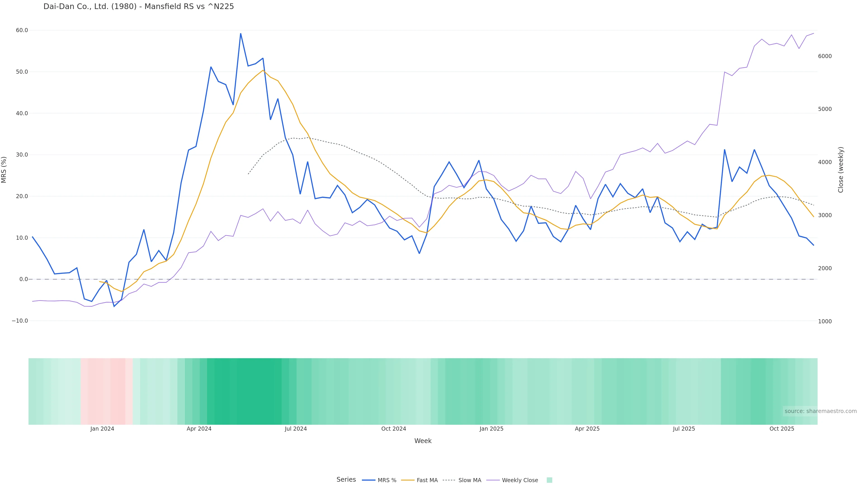Select the Apr 2024 x-axis label
This screenshot has height=488, width=868.
[x=199, y=429]
